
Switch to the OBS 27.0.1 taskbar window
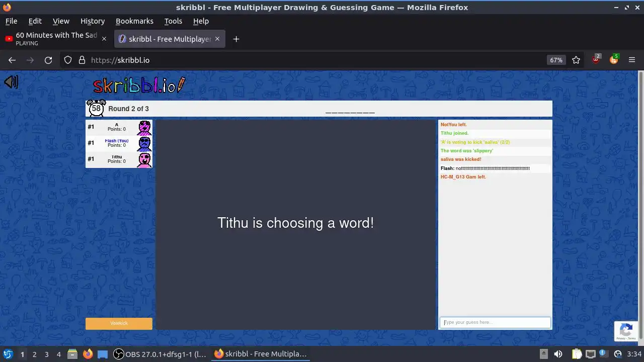pyautogui.click(x=160, y=354)
